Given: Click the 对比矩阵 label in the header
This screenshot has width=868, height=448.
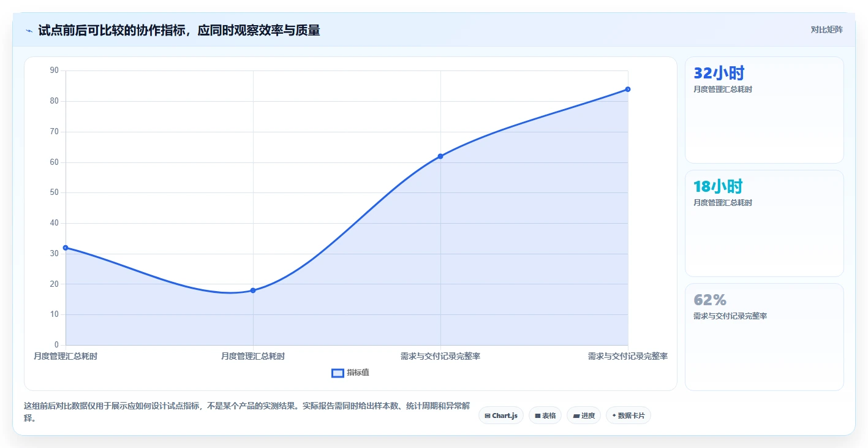Looking at the screenshot, I should pos(826,30).
